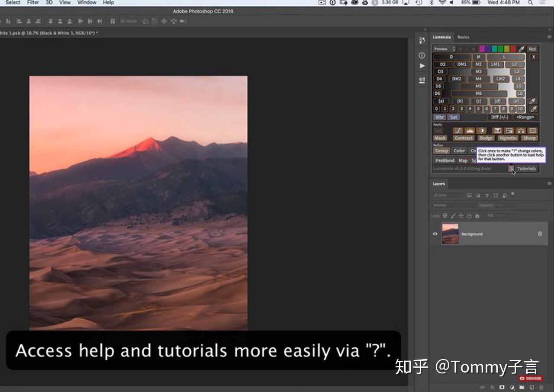The width and height of the screenshot is (554, 392).
Task: Open the Layers panel options menu
Action: pos(549,184)
